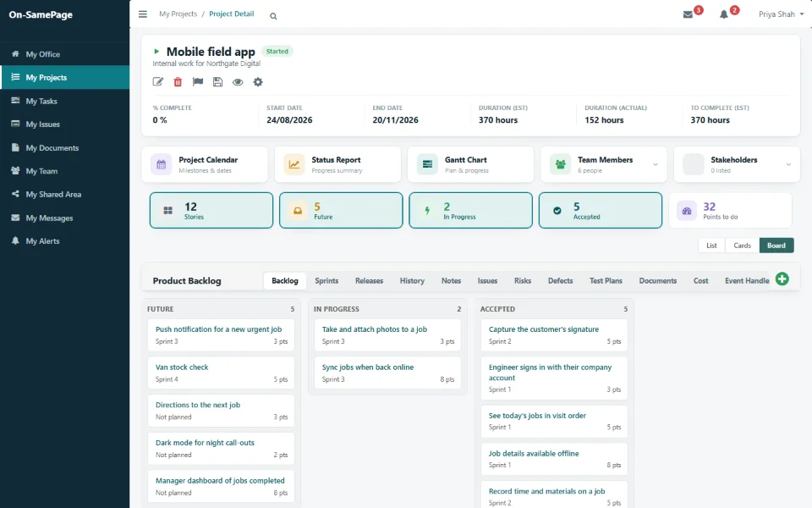812x508 pixels.
Task: Toggle the 2 In Progress filter tile
Action: click(471, 211)
